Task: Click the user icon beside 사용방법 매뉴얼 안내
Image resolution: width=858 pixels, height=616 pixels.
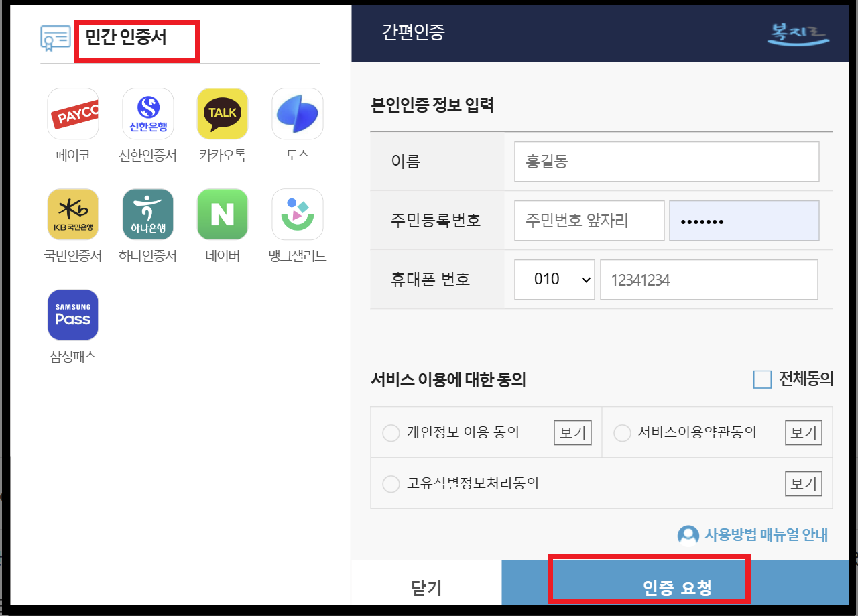Action: [x=688, y=535]
